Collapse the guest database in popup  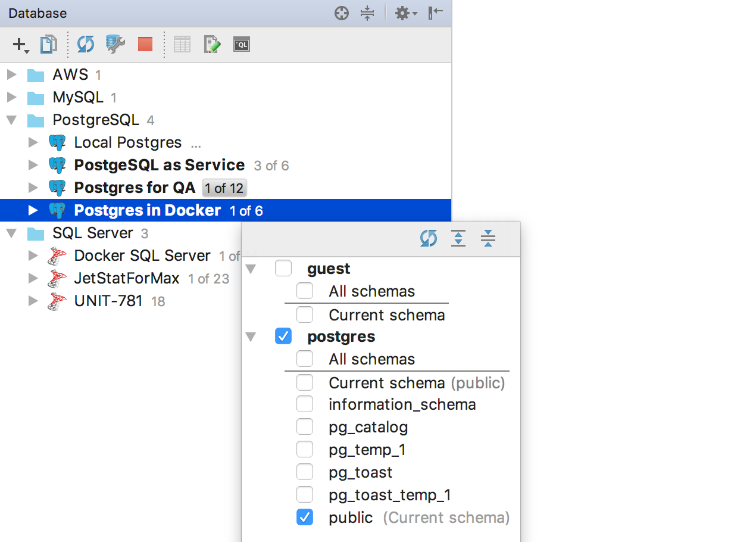click(251, 269)
